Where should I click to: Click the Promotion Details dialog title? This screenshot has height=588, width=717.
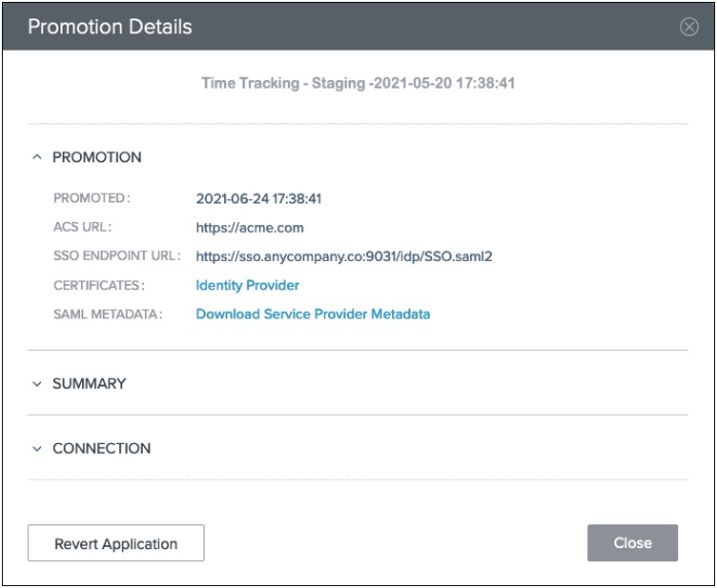110,27
